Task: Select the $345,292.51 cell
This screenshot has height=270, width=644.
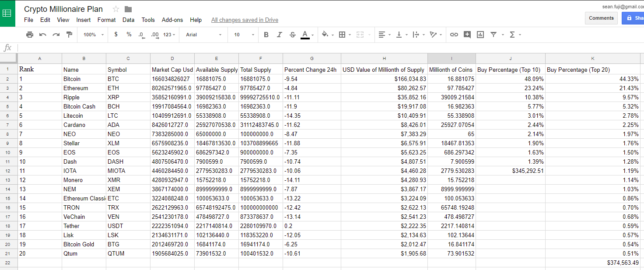Action: pyautogui.click(x=511, y=171)
